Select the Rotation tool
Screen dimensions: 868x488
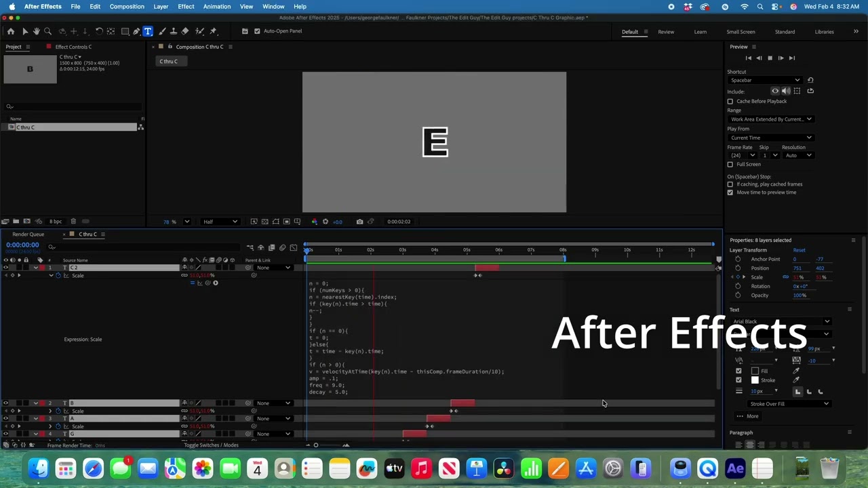(x=99, y=31)
